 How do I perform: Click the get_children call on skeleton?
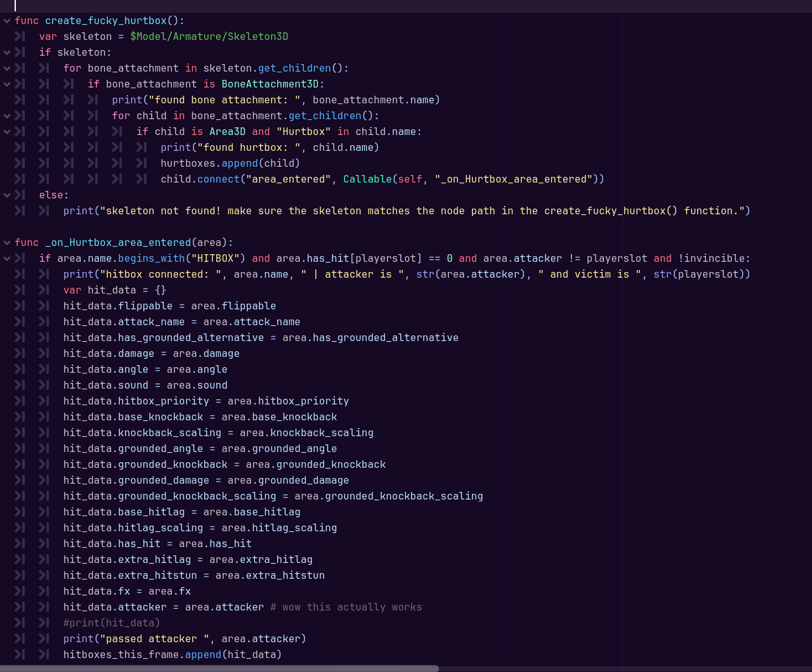coord(294,68)
